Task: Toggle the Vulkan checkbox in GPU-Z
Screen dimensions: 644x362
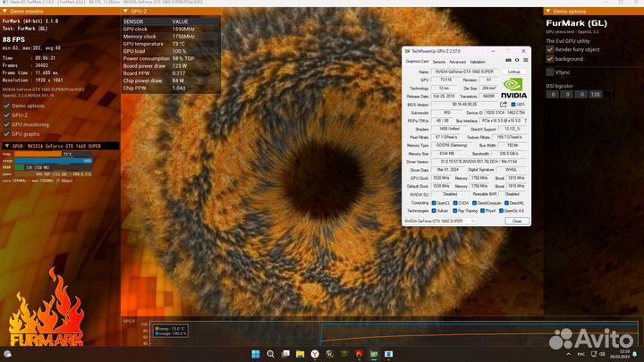Action: click(434, 211)
